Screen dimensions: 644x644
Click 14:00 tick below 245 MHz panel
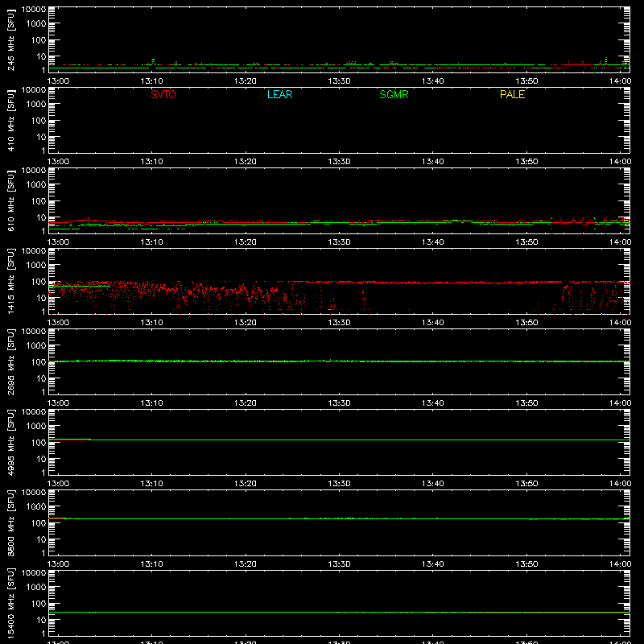point(620,81)
